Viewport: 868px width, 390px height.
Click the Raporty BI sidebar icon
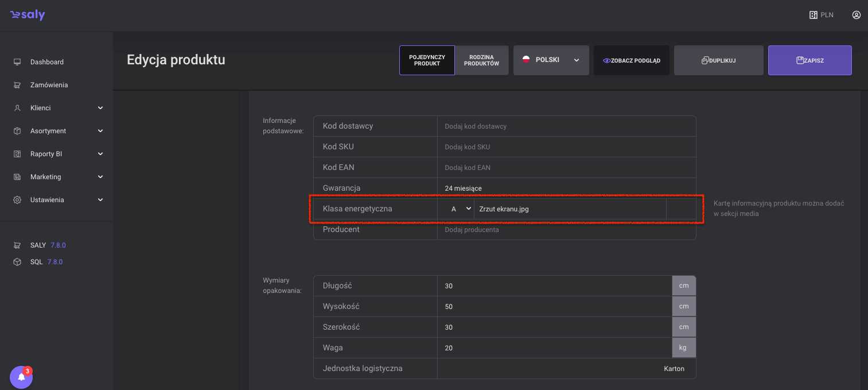coord(17,154)
